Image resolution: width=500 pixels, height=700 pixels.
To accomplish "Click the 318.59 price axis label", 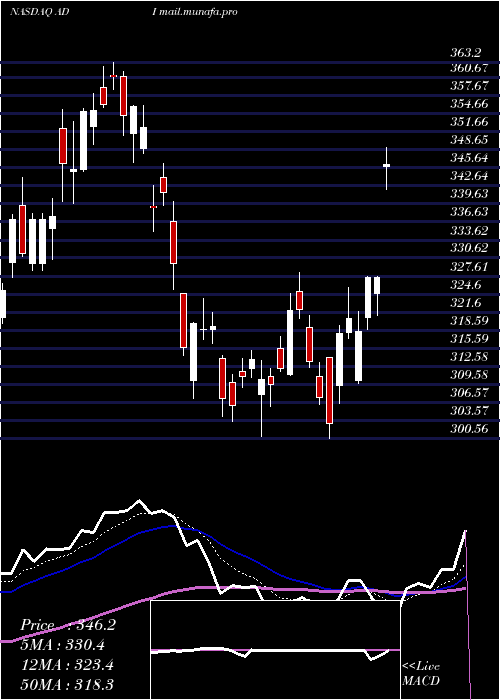I will pos(468,321).
